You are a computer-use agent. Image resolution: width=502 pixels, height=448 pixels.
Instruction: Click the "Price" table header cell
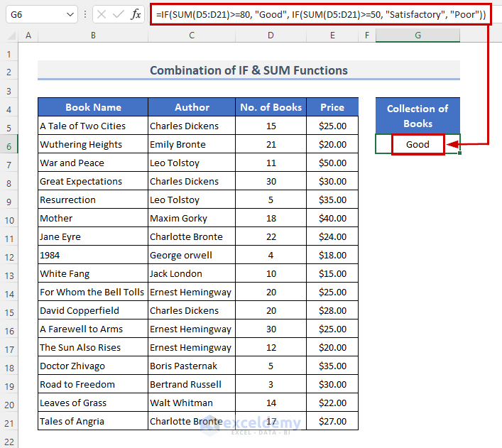332,107
